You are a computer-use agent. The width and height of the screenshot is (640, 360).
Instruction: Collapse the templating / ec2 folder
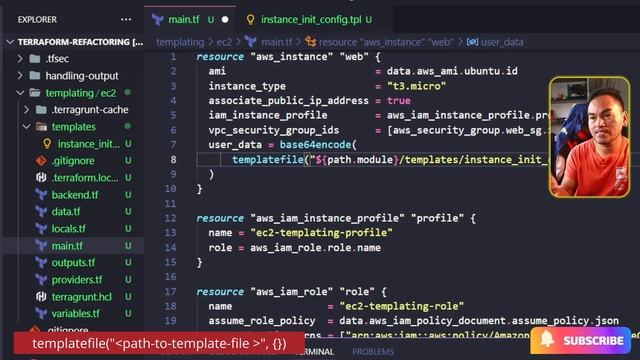pyautogui.click(x=20, y=93)
